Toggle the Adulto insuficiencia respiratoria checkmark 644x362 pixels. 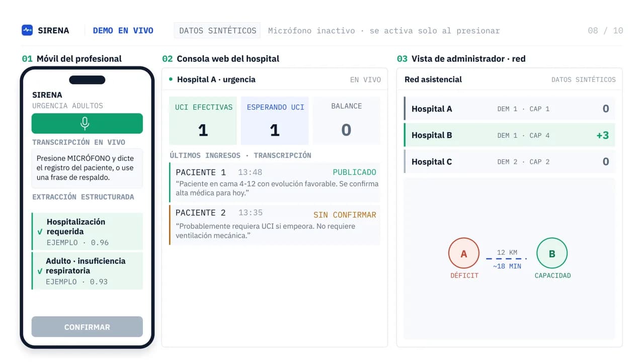click(40, 271)
